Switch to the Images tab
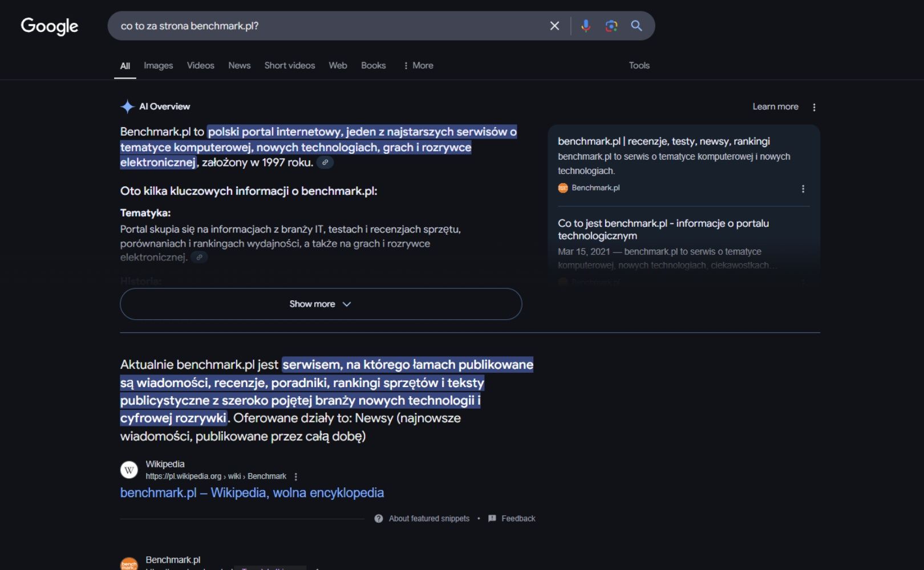Screen dimensions: 924x570 [158, 66]
